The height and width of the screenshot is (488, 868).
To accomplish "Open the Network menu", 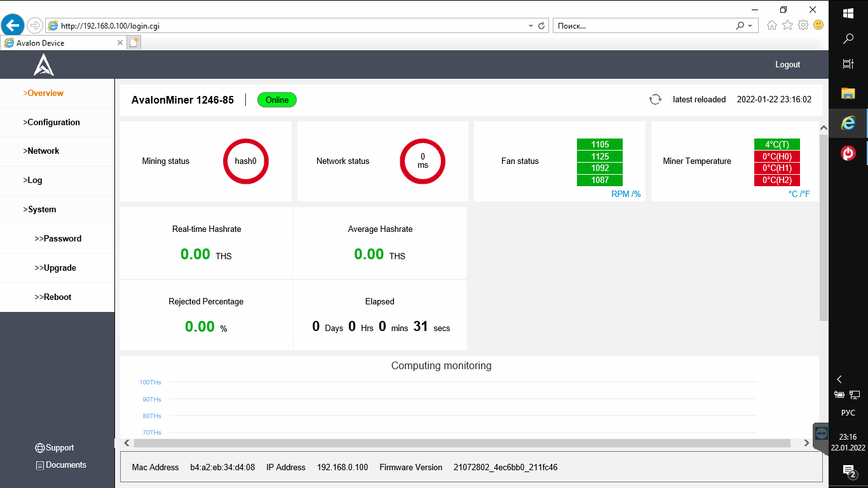I will point(41,151).
